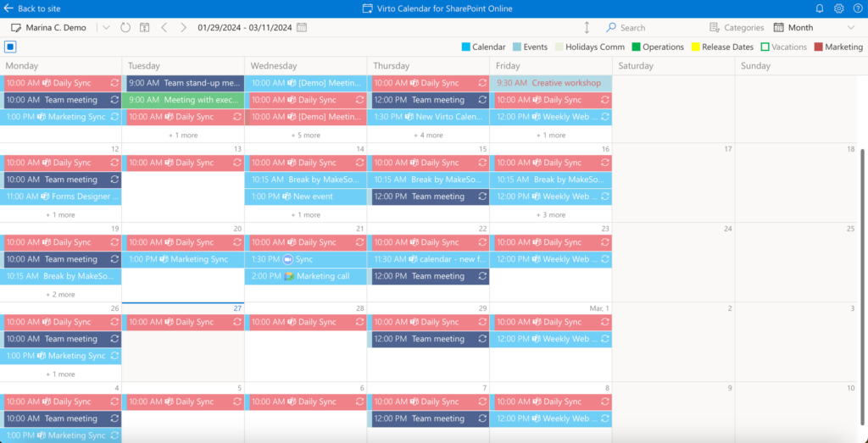Open the calendar - new 11:30 AM event
This screenshot has width=868, height=443.
[428, 259]
